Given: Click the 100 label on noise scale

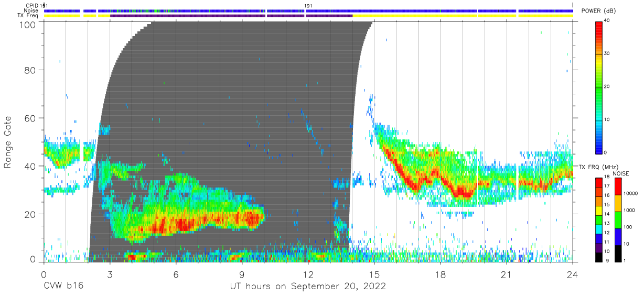Looking at the screenshot, I should [627, 227].
